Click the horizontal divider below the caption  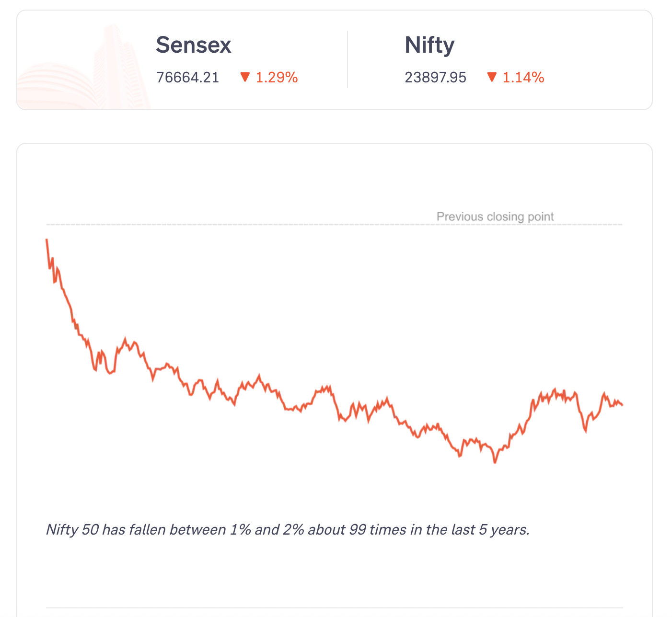pyautogui.click(x=335, y=608)
